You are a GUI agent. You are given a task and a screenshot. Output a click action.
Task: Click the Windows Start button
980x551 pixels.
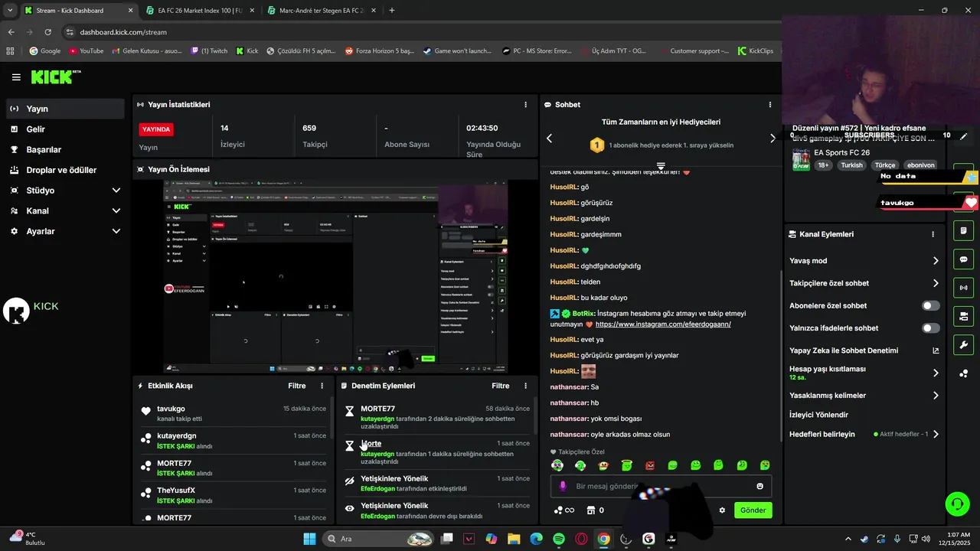tap(309, 539)
